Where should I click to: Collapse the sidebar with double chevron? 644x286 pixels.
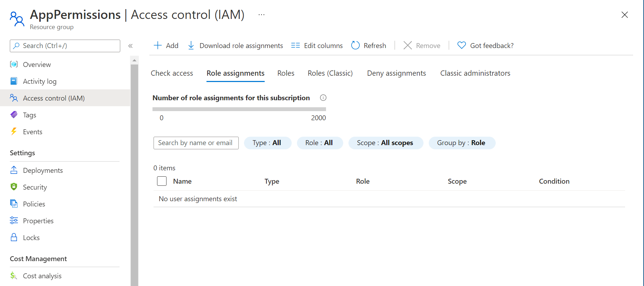(x=130, y=46)
